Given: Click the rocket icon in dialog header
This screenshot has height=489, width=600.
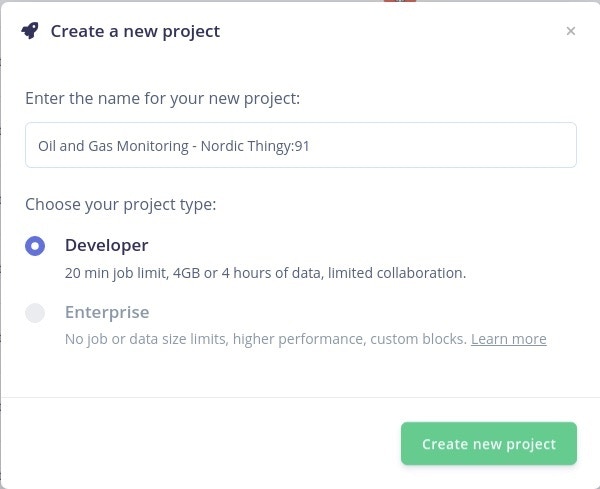Looking at the screenshot, I should [x=30, y=31].
